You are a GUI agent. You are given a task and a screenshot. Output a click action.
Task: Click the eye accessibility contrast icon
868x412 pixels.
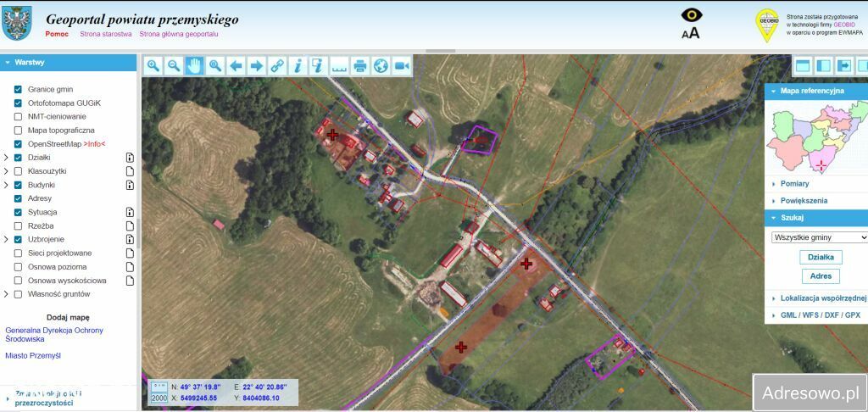tap(692, 15)
